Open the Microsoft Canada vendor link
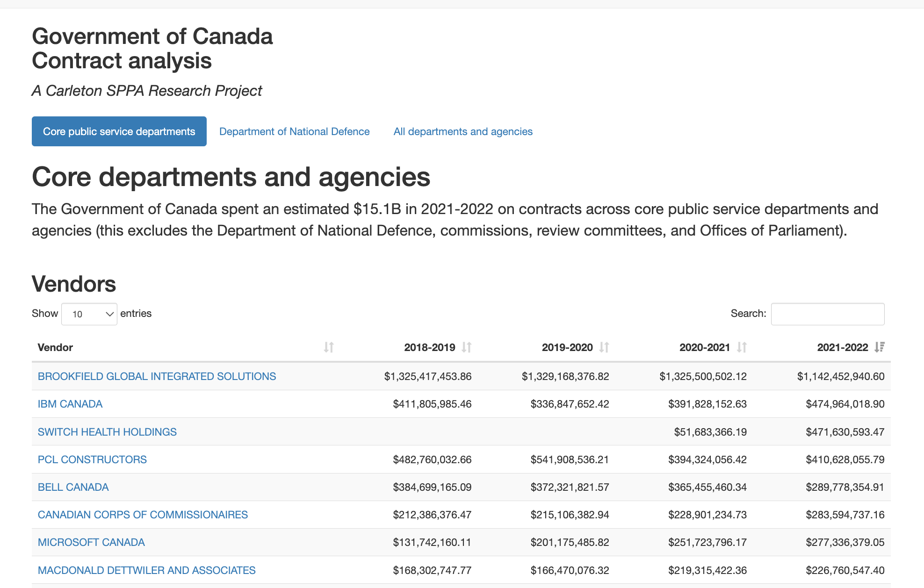The width and height of the screenshot is (924, 588). click(x=91, y=542)
